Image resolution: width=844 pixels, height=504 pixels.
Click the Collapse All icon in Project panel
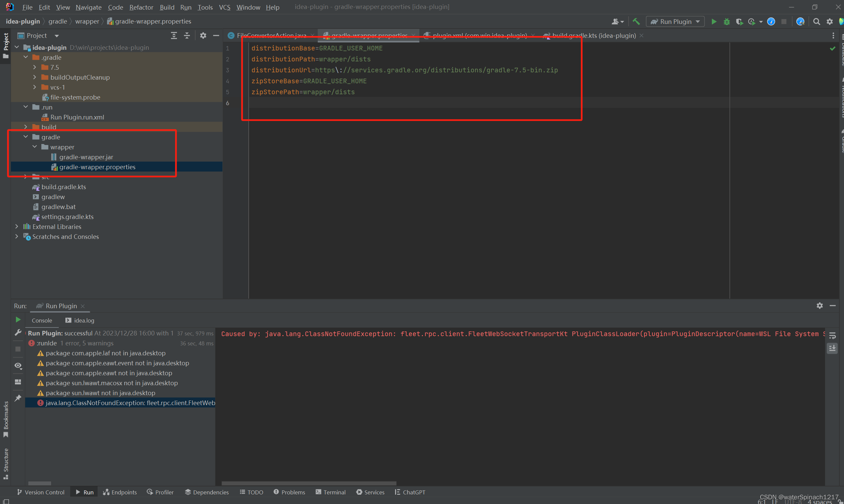(x=187, y=36)
